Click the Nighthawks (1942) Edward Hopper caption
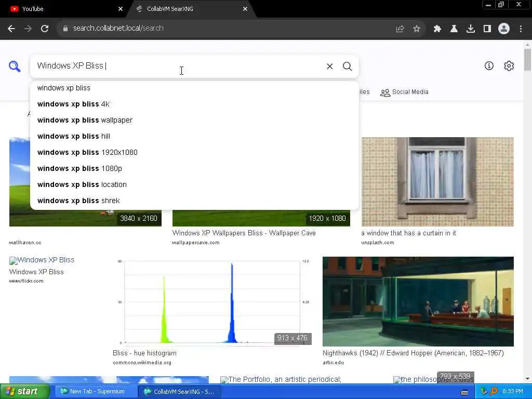 click(413, 353)
